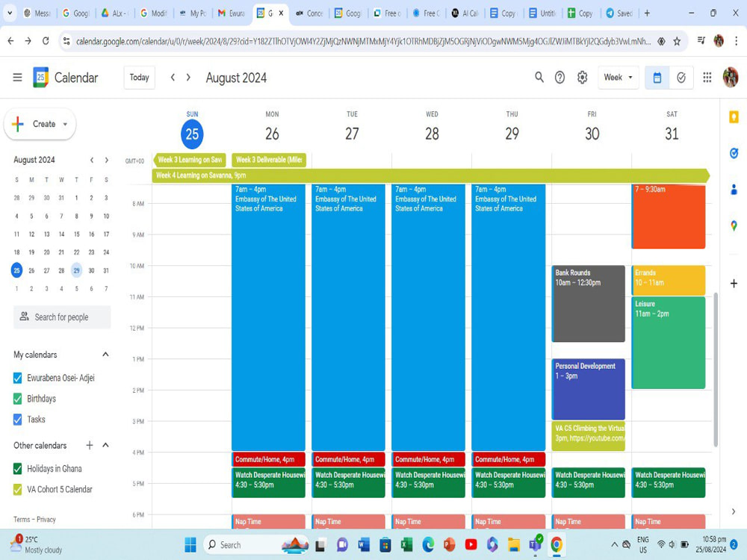Viewport: 747px width, 560px height.
Task: Open the yellow Errands event
Action: click(669, 281)
